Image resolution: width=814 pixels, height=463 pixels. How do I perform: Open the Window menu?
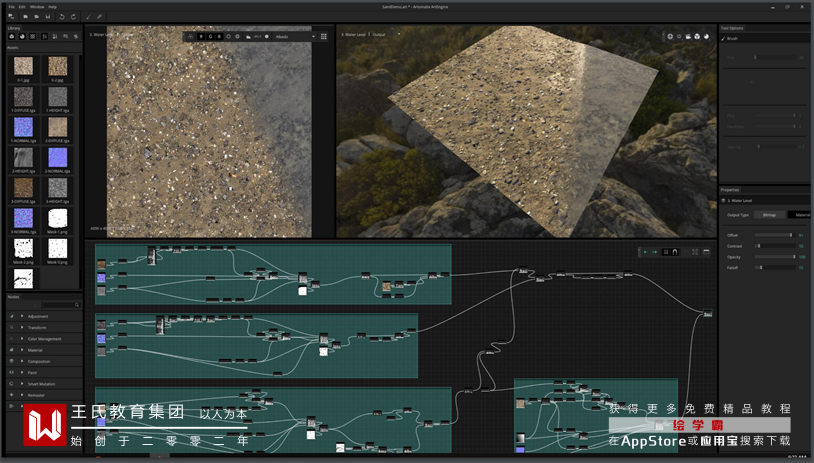point(37,7)
